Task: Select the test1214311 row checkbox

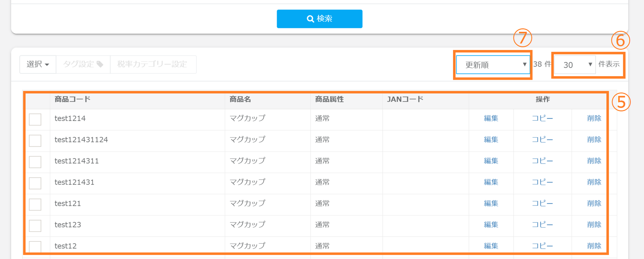Action: coord(35,162)
